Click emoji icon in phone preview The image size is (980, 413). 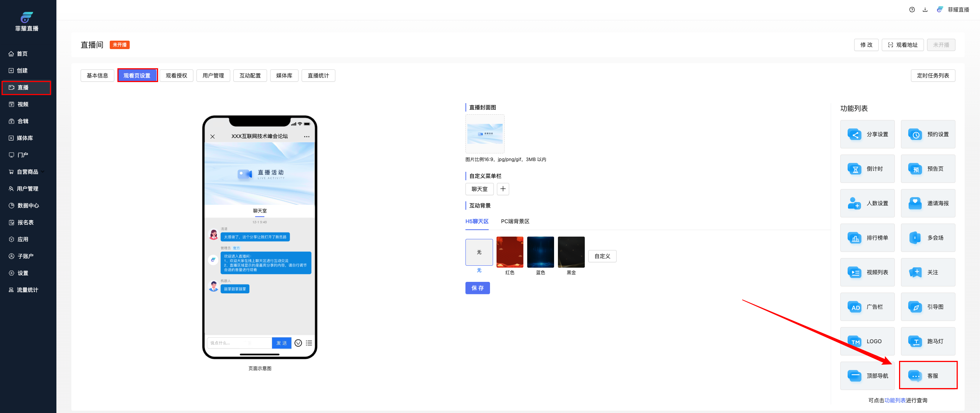coord(298,343)
